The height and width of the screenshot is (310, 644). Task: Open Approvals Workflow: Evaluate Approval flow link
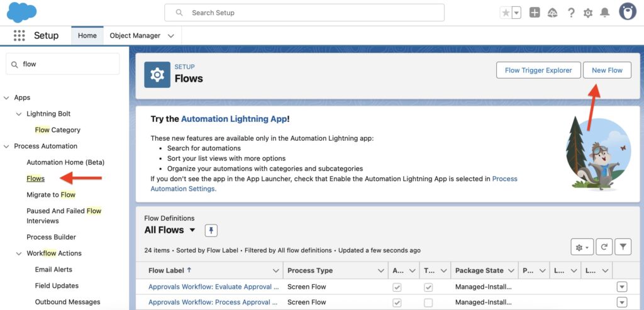(x=214, y=287)
